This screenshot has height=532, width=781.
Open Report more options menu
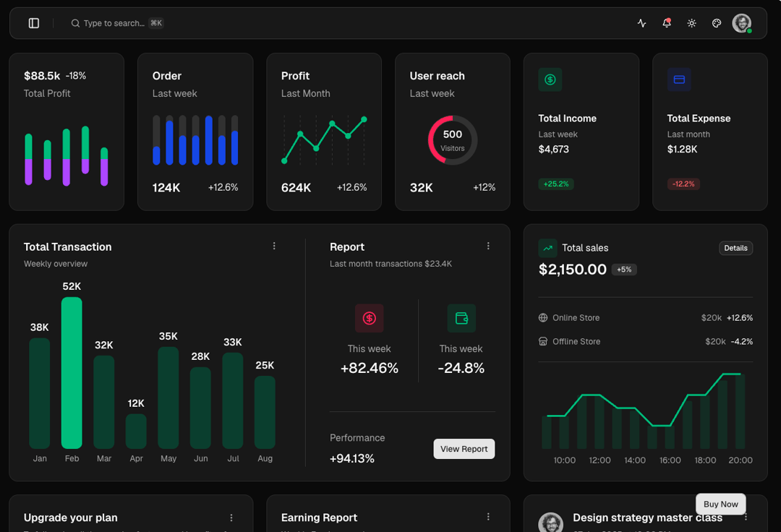(x=488, y=246)
